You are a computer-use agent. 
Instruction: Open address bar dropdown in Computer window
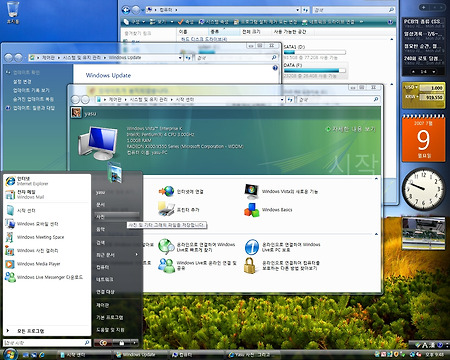tap(298, 10)
